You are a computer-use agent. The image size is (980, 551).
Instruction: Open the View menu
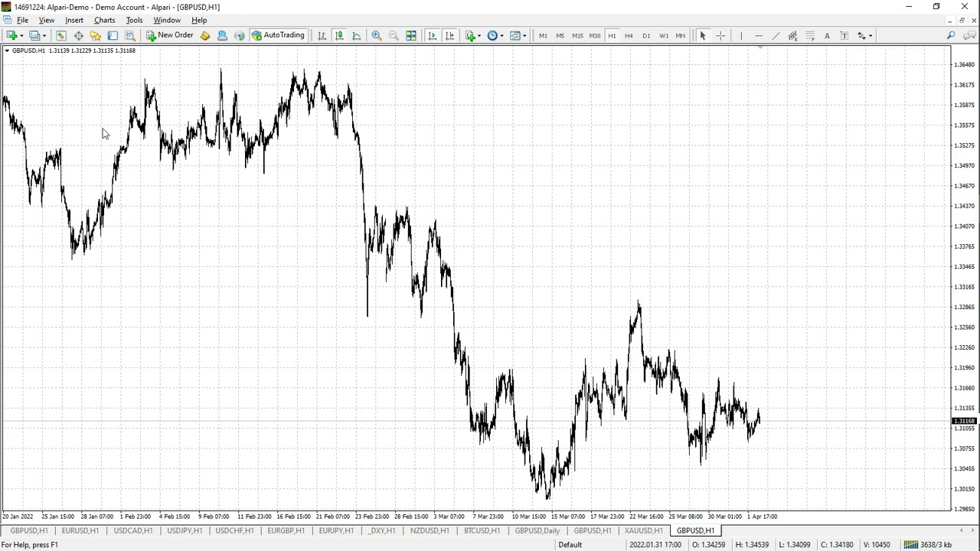pyautogui.click(x=47, y=20)
